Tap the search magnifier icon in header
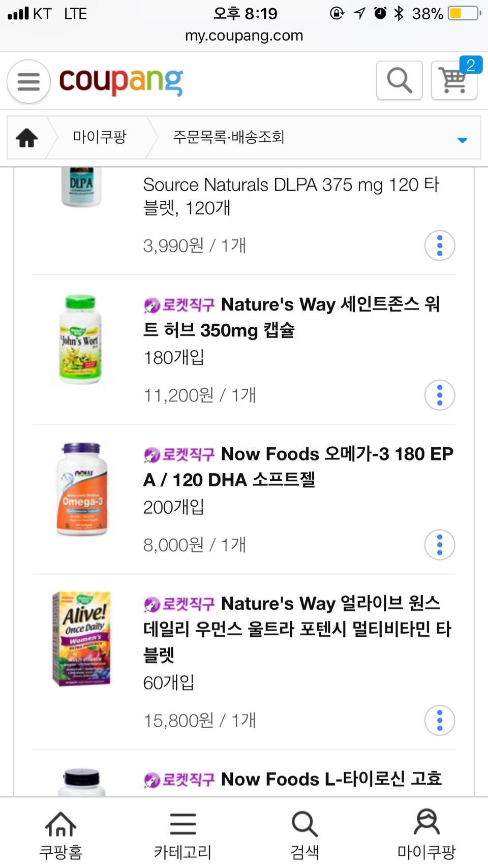 coord(400,80)
